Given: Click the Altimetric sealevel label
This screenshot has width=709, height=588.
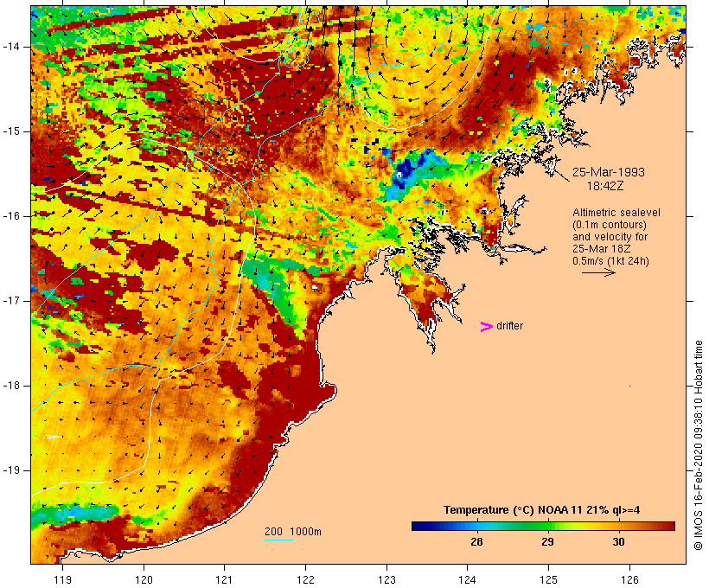Looking at the screenshot, I should [x=616, y=213].
